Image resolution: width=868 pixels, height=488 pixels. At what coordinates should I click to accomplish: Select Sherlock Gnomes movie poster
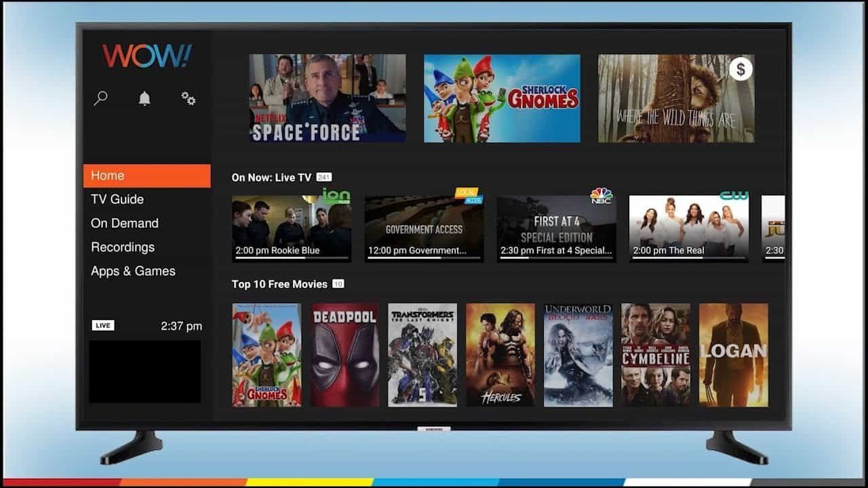coord(267,354)
